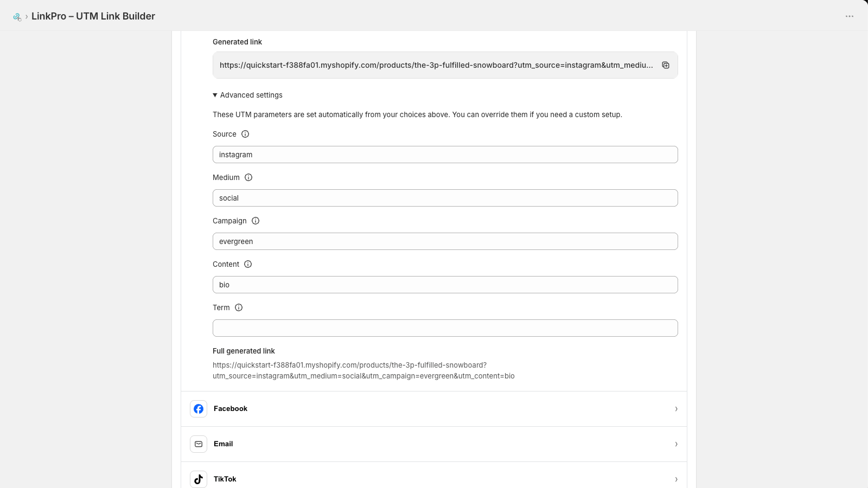Expand the Facebook row chevron
The image size is (868, 488).
[676, 409]
